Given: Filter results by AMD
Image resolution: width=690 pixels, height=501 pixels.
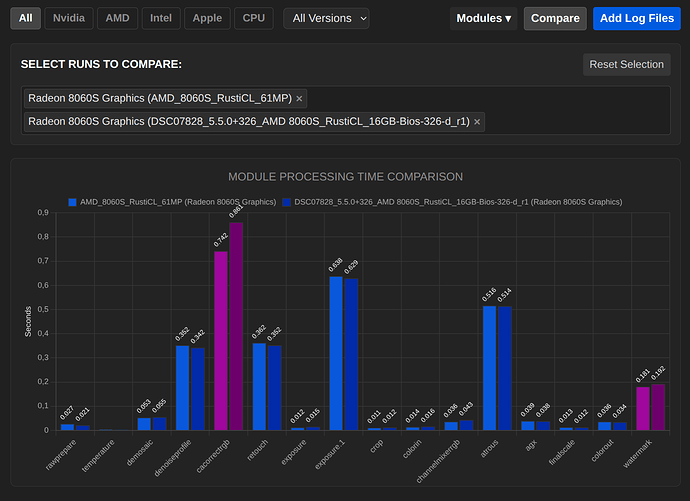Looking at the screenshot, I should point(117,18).
